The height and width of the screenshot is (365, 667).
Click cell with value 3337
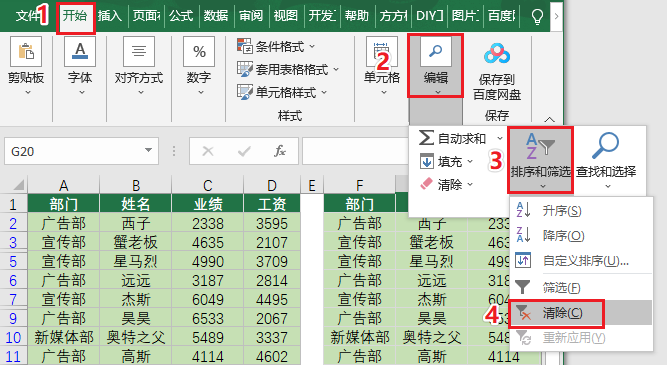click(272, 337)
